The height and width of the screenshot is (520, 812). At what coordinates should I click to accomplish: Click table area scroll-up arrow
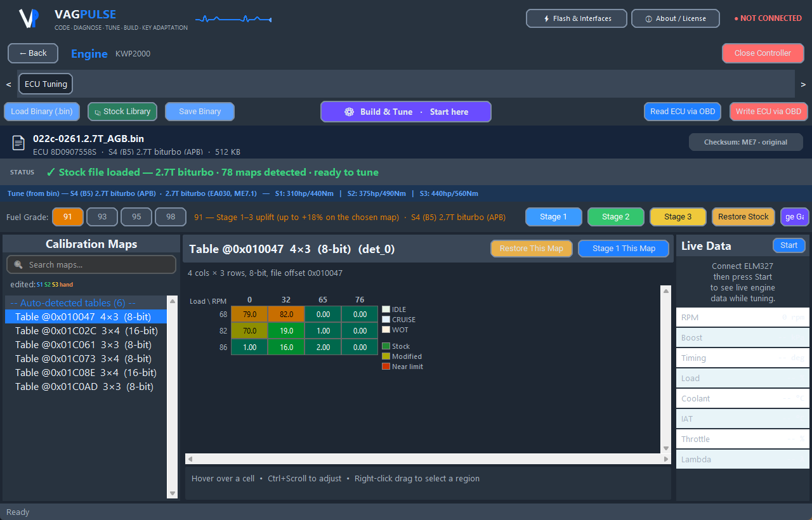(x=666, y=290)
